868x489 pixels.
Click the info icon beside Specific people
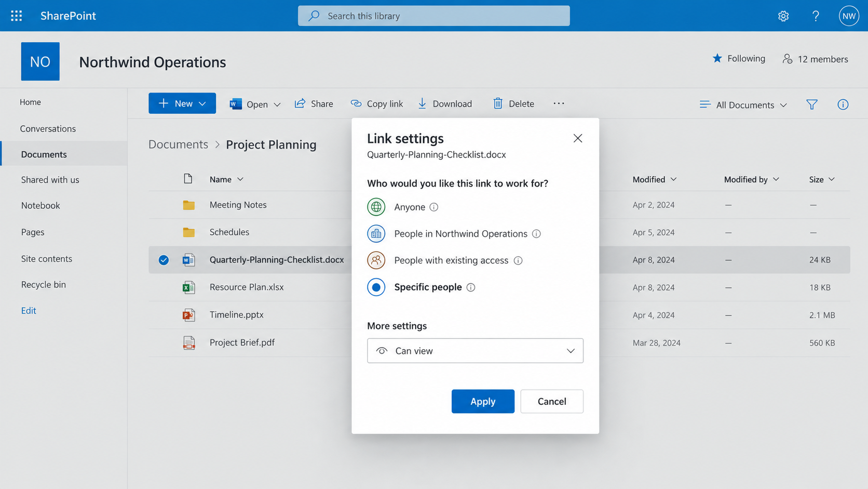tap(470, 287)
